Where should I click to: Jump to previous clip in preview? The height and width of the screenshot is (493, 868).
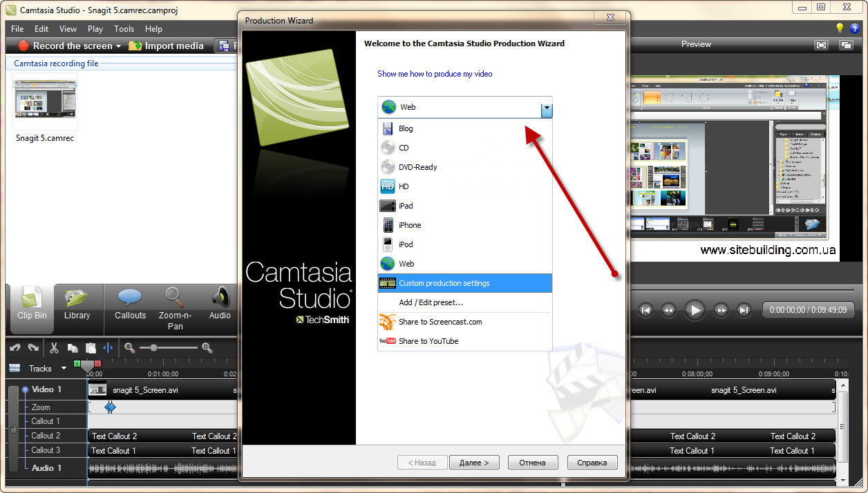point(645,310)
